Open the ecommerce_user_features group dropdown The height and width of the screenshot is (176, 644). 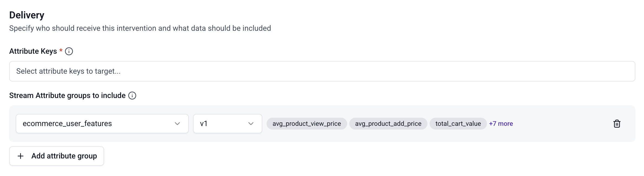tap(102, 124)
